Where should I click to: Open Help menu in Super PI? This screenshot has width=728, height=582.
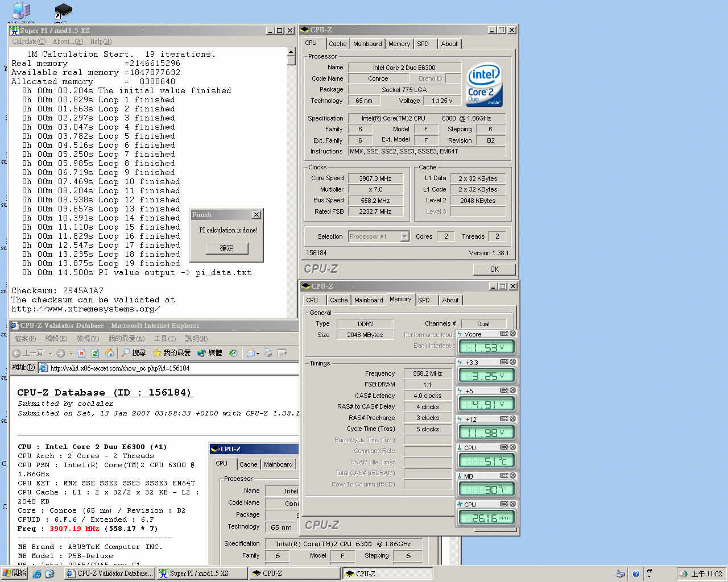[101, 41]
